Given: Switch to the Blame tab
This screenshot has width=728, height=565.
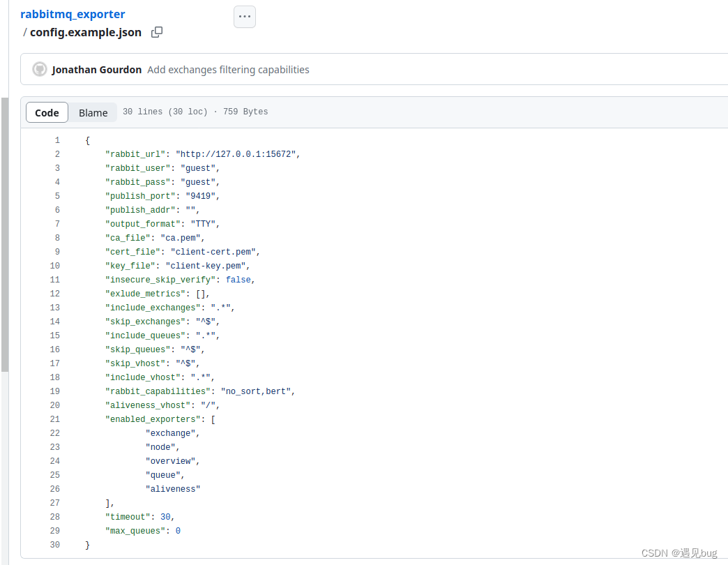Looking at the screenshot, I should coord(93,112).
